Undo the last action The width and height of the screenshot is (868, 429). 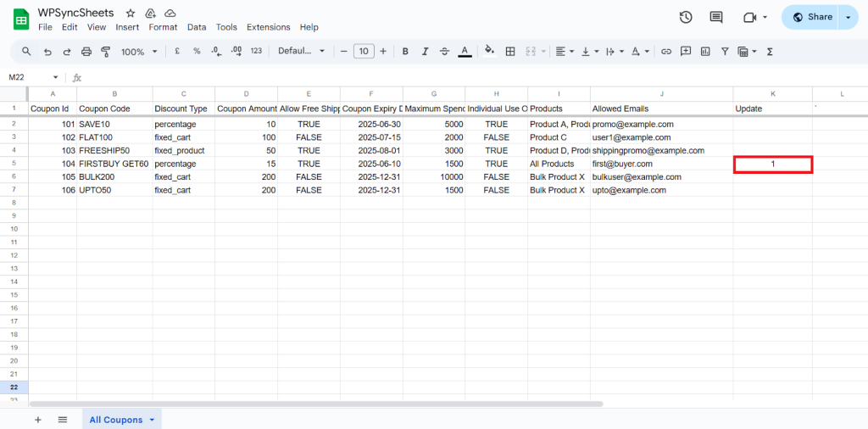(47, 52)
